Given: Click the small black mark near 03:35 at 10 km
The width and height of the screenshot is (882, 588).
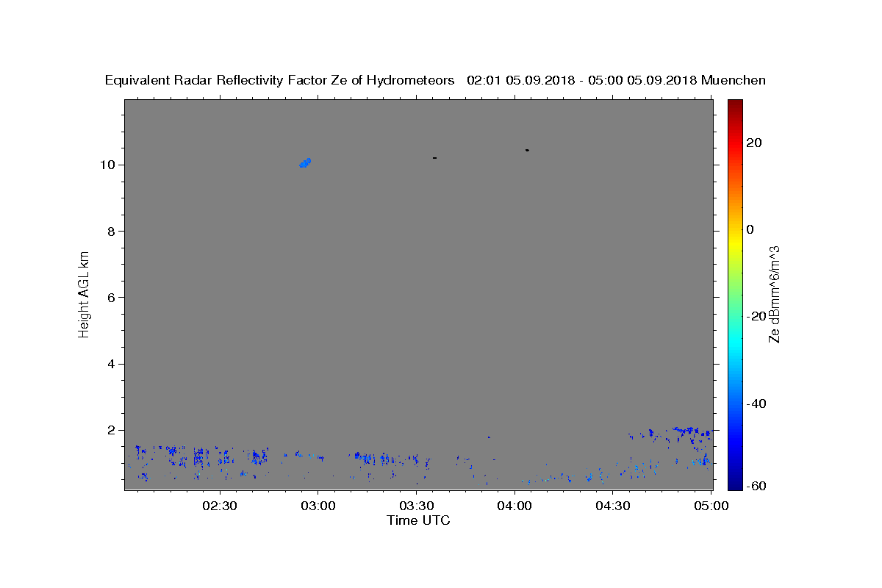Looking at the screenshot, I should (435, 158).
